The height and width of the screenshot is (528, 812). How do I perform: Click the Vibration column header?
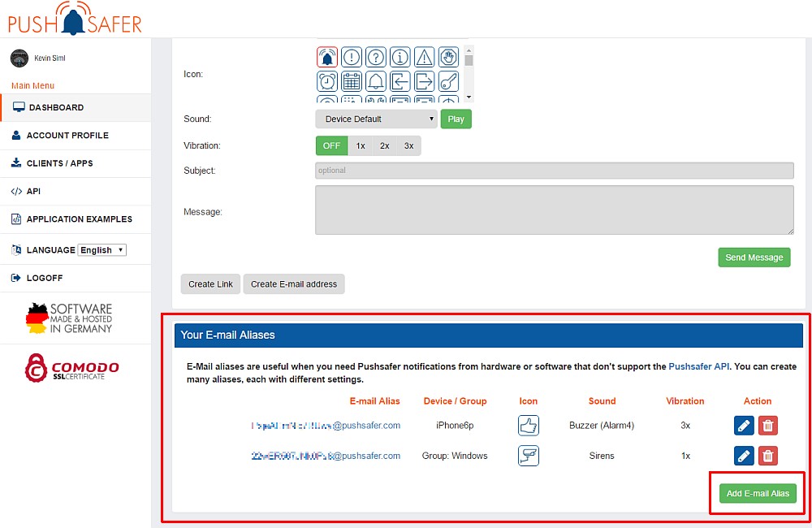pos(685,401)
